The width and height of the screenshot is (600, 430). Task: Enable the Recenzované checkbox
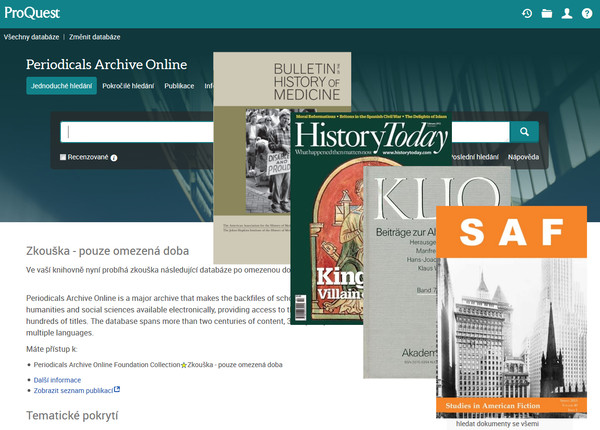pyautogui.click(x=63, y=157)
